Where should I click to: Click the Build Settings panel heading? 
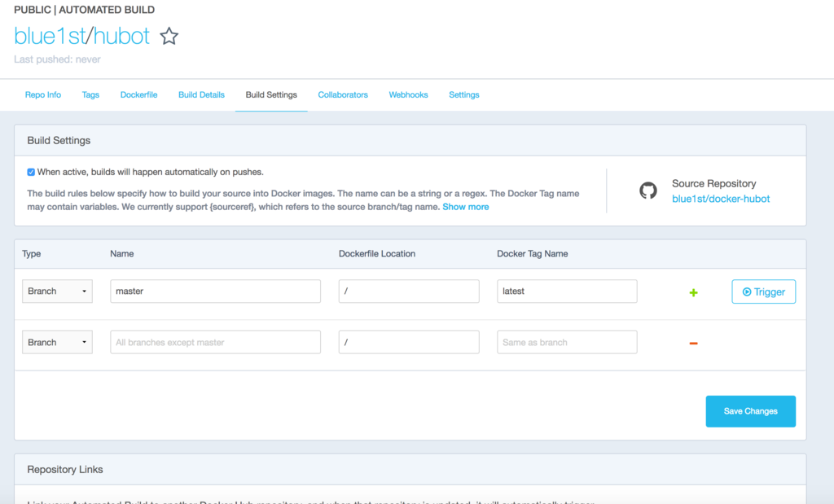pos(59,140)
